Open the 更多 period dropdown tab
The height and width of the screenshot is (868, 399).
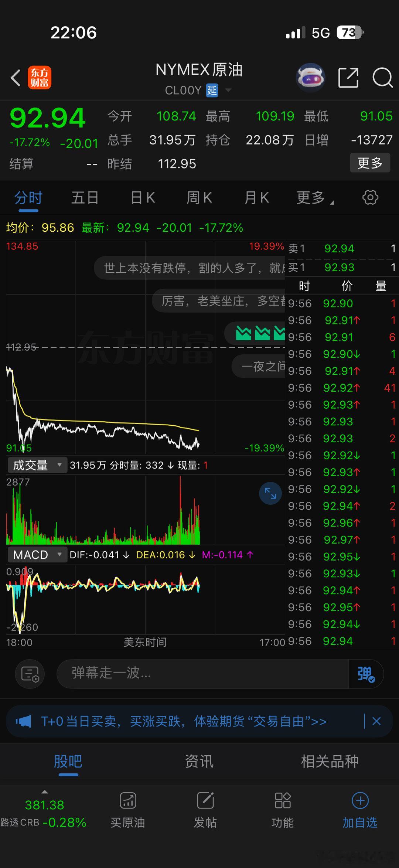tap(315, 198)
